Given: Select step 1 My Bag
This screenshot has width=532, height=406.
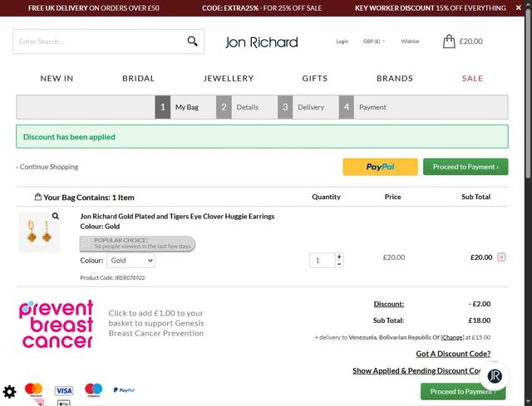Looking at the screenshot, I should point(177,107).
